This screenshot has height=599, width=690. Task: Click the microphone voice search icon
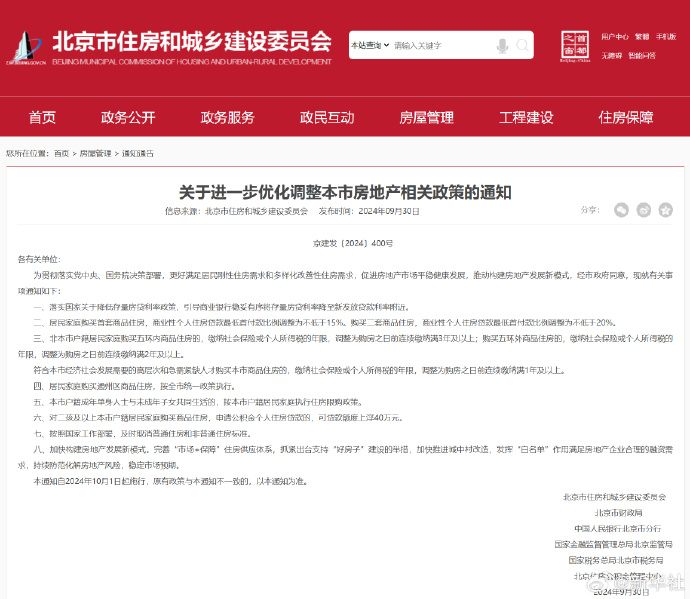(502, 45)
